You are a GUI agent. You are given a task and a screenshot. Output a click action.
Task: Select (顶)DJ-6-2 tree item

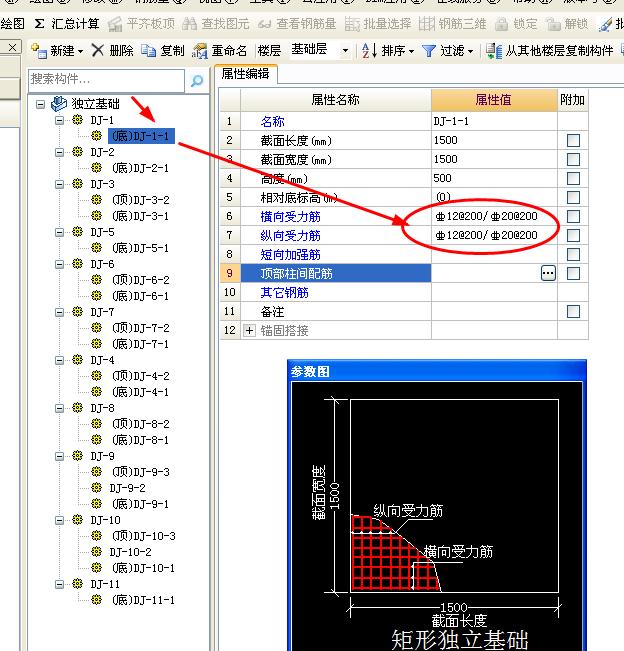click(x=140, y=279)
